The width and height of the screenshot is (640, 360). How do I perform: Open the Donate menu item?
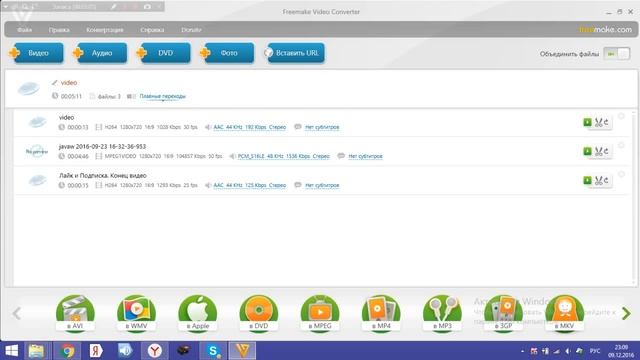coord(191,30)
